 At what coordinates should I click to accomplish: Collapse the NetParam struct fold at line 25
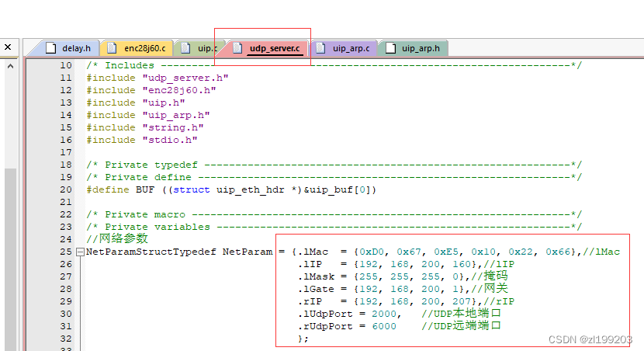[x=81, y=252]
